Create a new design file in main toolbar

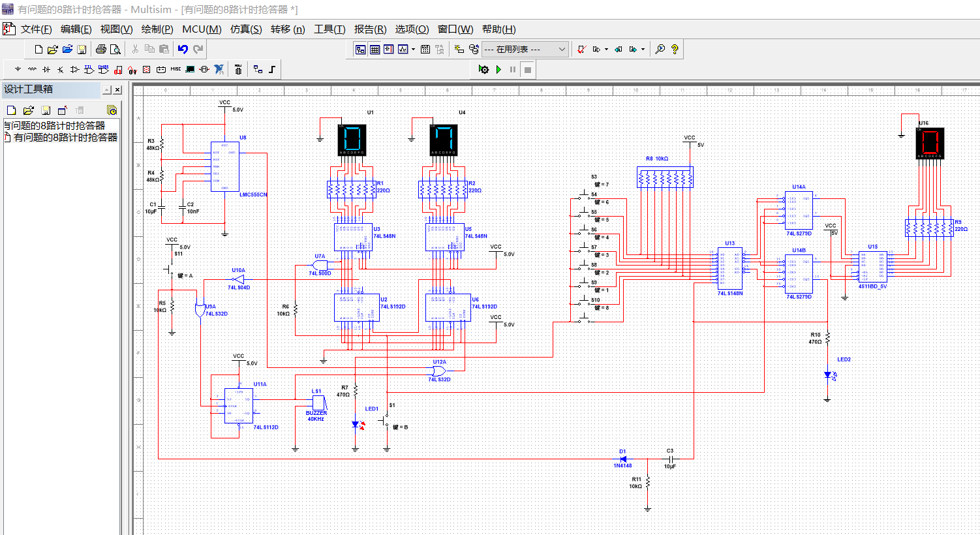click(38, 49)
